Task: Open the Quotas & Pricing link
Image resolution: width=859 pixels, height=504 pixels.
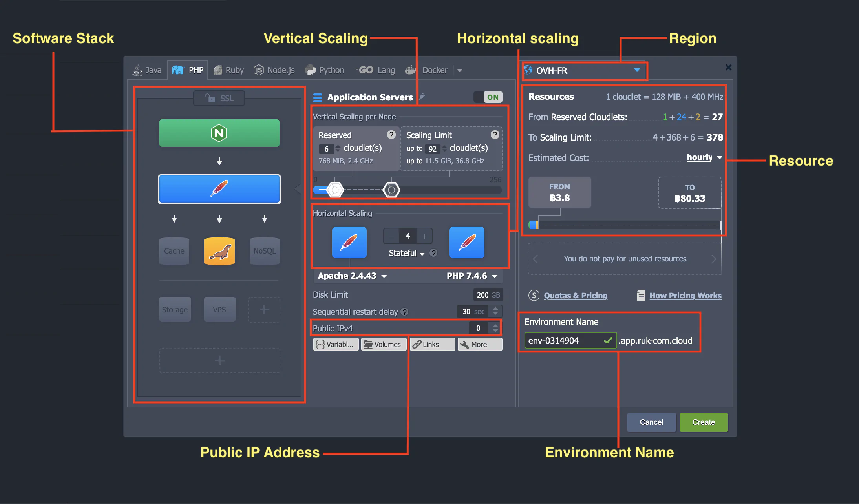Action: [x=576, y=296]
